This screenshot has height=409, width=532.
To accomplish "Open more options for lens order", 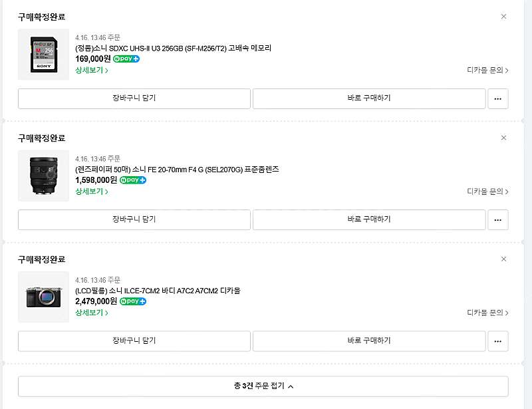I will coord(497,220).
